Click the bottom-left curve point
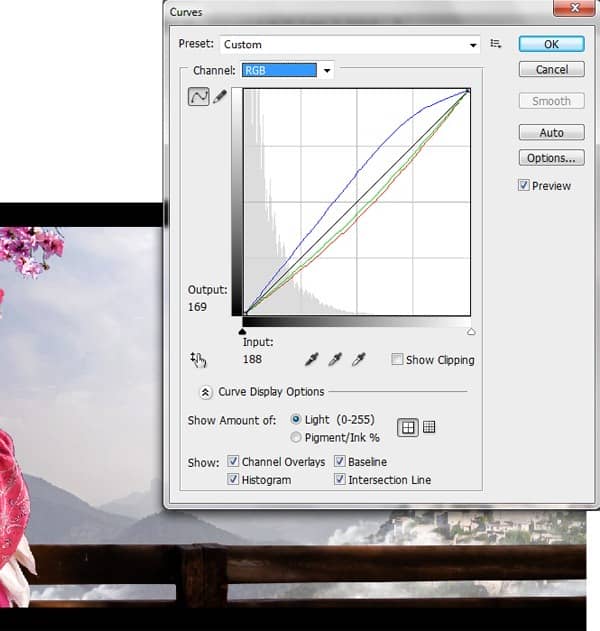Screen dimensions: 600x631 pyautogui.click(x=245, y=313)
